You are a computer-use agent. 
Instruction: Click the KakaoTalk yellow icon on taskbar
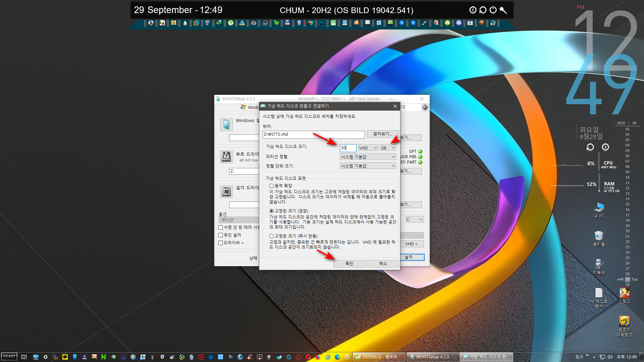coord(65,357)
